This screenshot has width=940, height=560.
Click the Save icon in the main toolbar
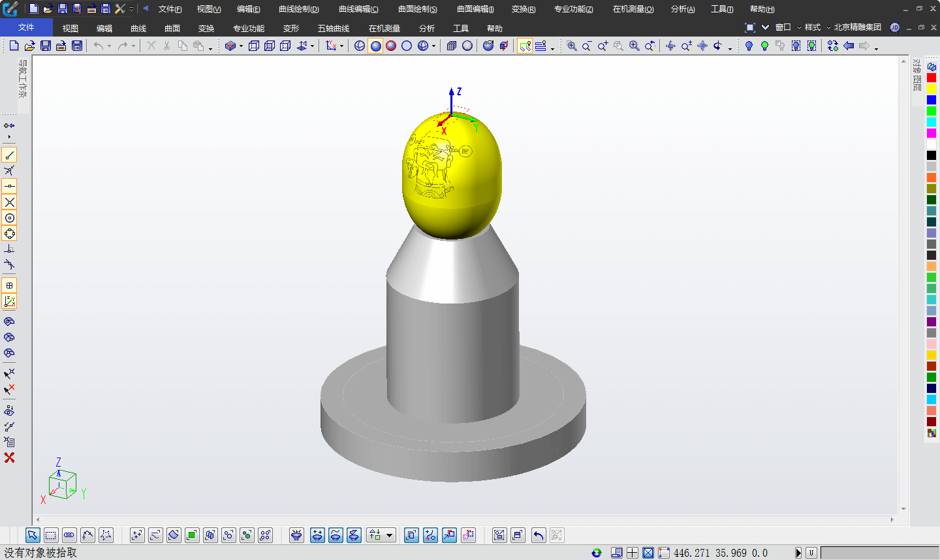45,46
